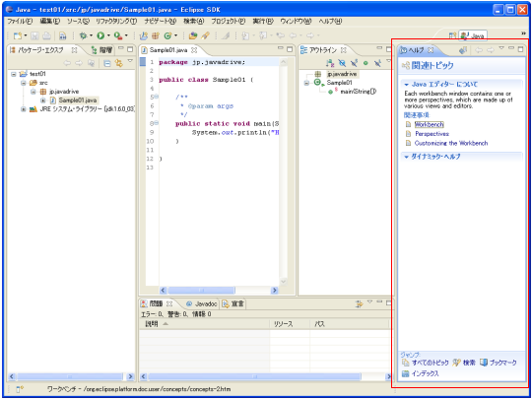Click the flashlight Search toolbar icon

[205, 35]
